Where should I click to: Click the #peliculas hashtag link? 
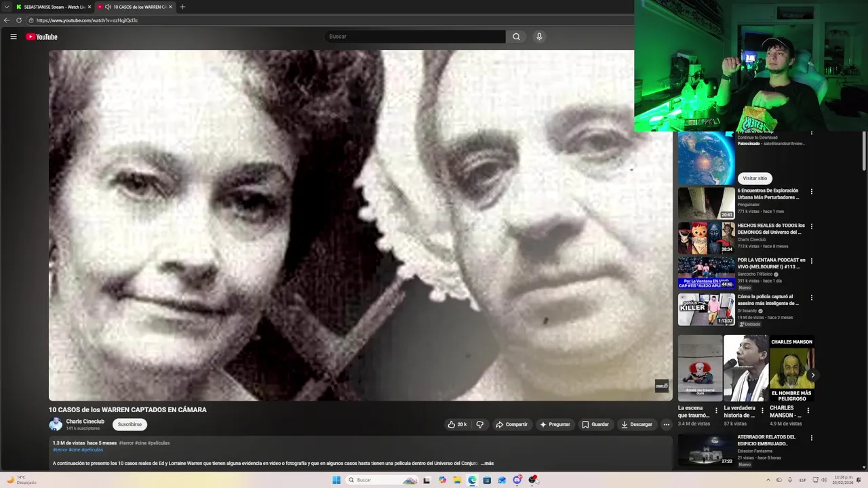[92, 450]
